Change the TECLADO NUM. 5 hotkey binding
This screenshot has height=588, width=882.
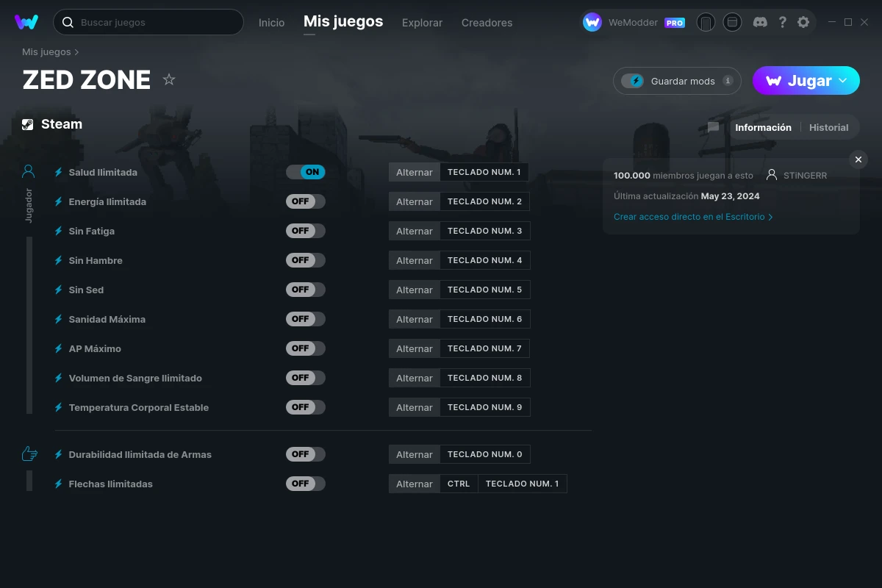click(x=484, y=290)
